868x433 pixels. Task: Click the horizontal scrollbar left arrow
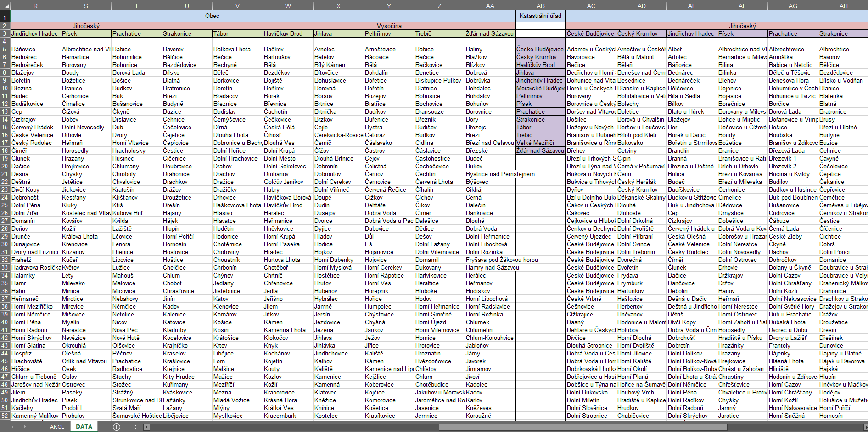click(x=147, y=427)
